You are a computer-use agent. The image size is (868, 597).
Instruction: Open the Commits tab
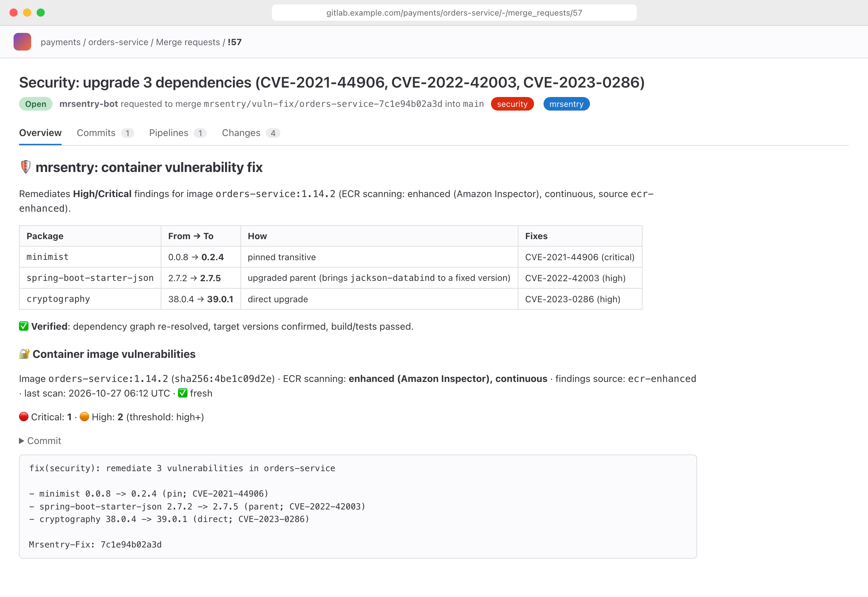(x=105, y=133)
